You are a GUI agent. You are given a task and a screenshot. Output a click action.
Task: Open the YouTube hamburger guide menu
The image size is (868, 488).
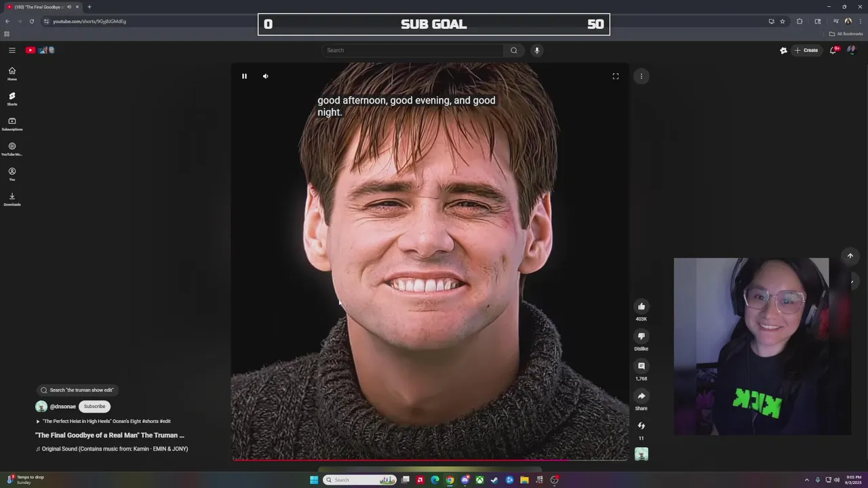(x=12, y=50)
